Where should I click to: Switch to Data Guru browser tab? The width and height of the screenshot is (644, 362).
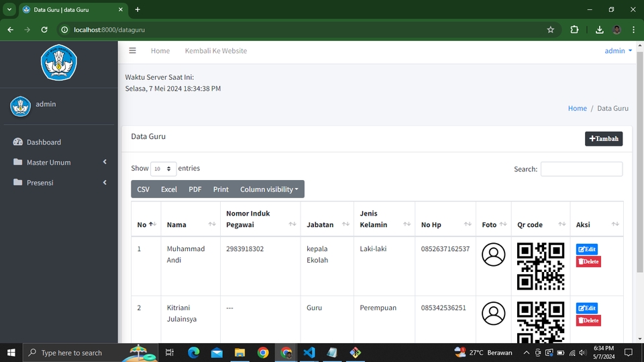(73, 9)
